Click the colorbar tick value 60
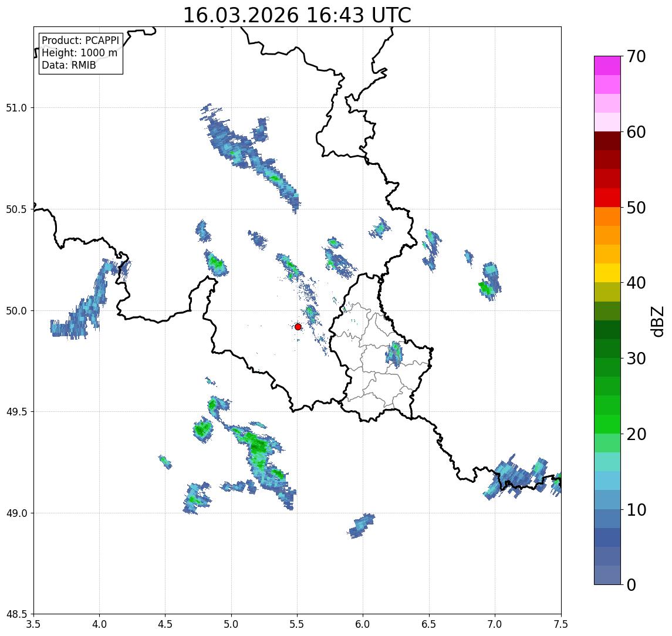672x636 pixels. pos(636,133)
